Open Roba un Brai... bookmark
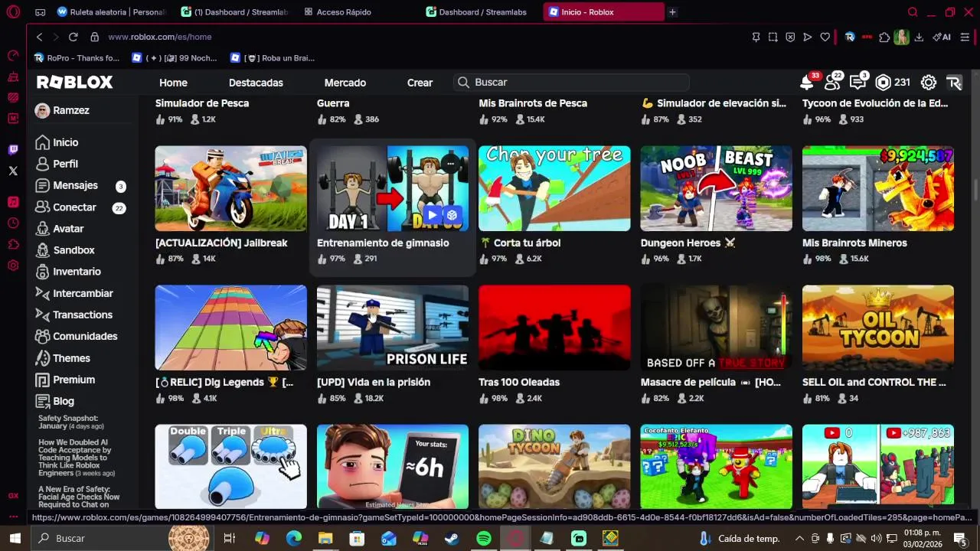The height and width of the screenshot is (551, 980). (273, 58)
